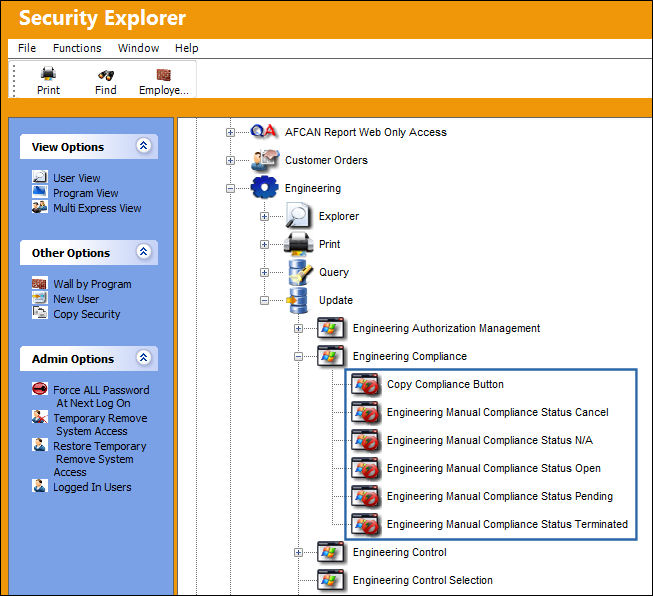Click the QA icon for AFCAN Report
653x596 pixels.
264,132
